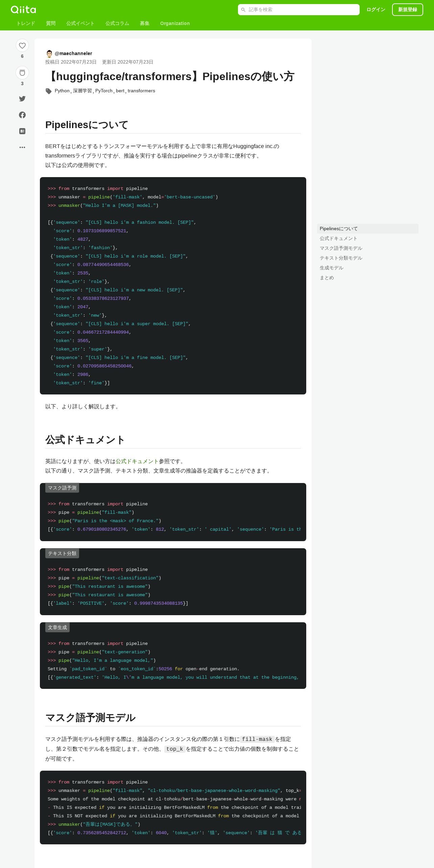Open the green 公式ドキュメント link in the paragraph
Screen dimensions: 434x868
pyautogui.click(x=137, y=461)
